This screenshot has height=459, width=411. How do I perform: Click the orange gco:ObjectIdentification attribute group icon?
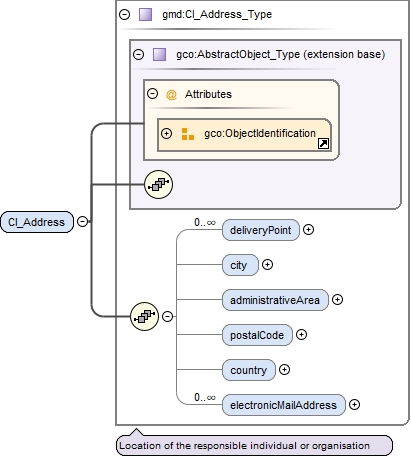[188, 134]
